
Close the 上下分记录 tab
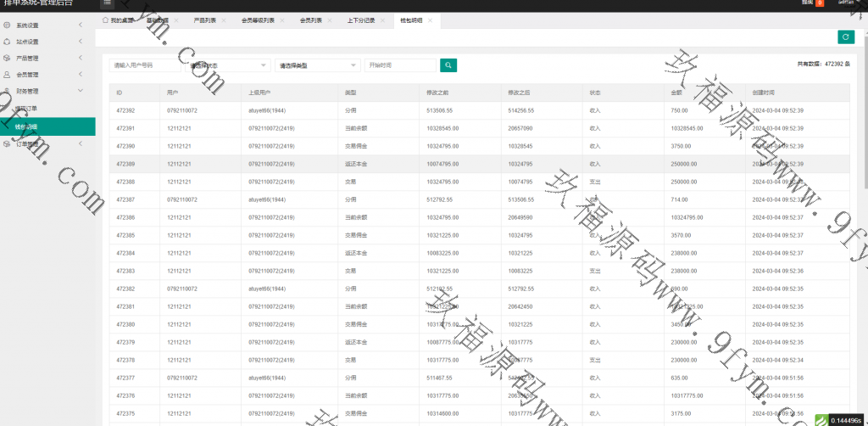tap(382, 20)
